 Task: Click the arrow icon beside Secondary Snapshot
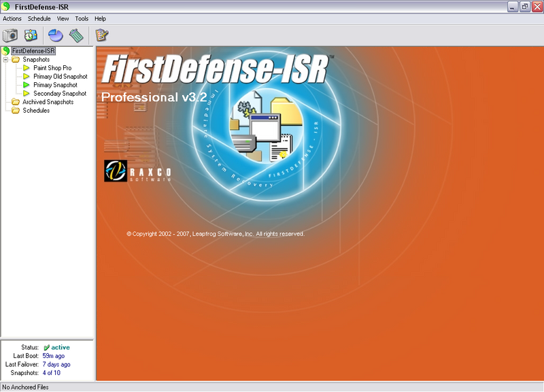coord(27,93)
